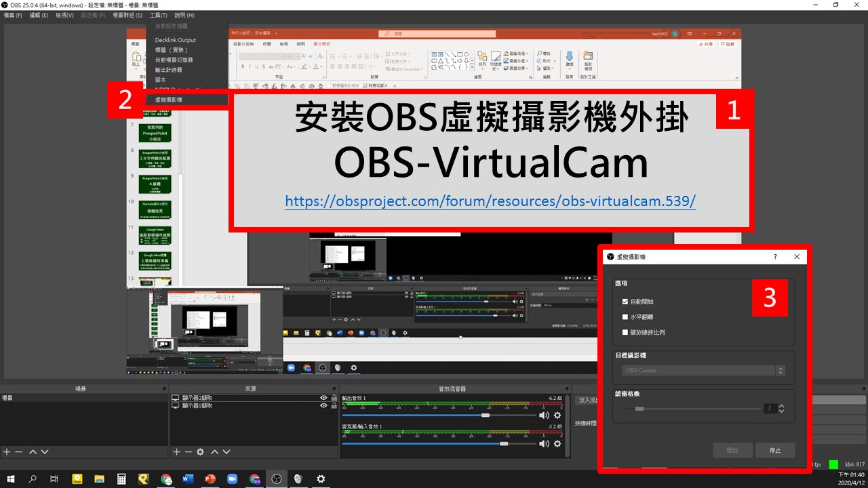868x488 pixels.
Task: Mute the 輸出音效 1 speaker icon
Action: pos(544,415)
